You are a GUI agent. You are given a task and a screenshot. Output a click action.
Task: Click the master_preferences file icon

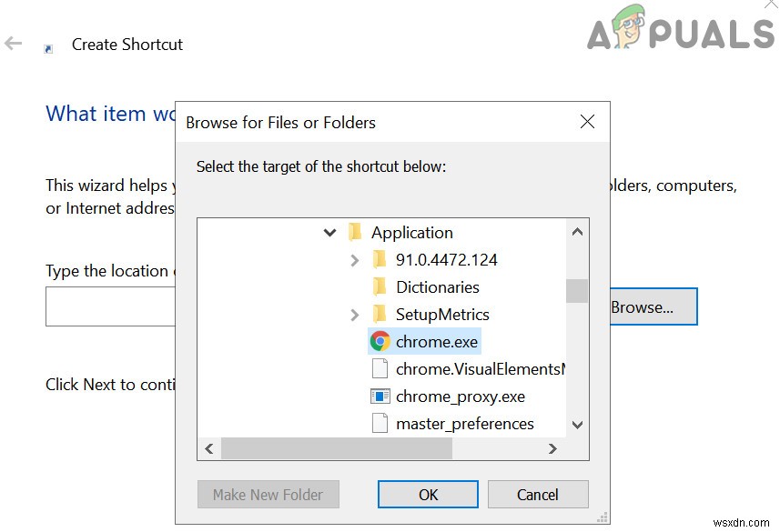[381, 423]
